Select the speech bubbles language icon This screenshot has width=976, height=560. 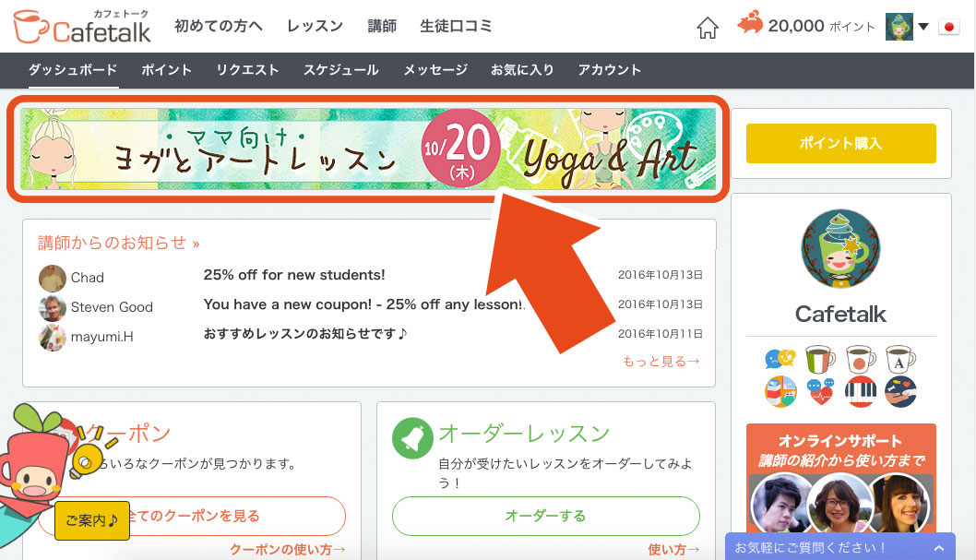pos(780,359)
